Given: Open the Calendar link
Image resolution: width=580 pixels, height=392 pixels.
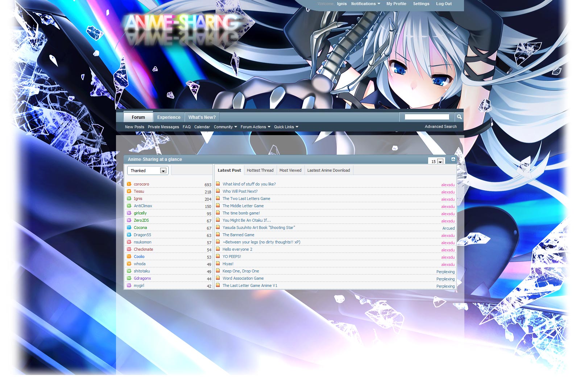Looking at the screenshot, I should [202, 127].
